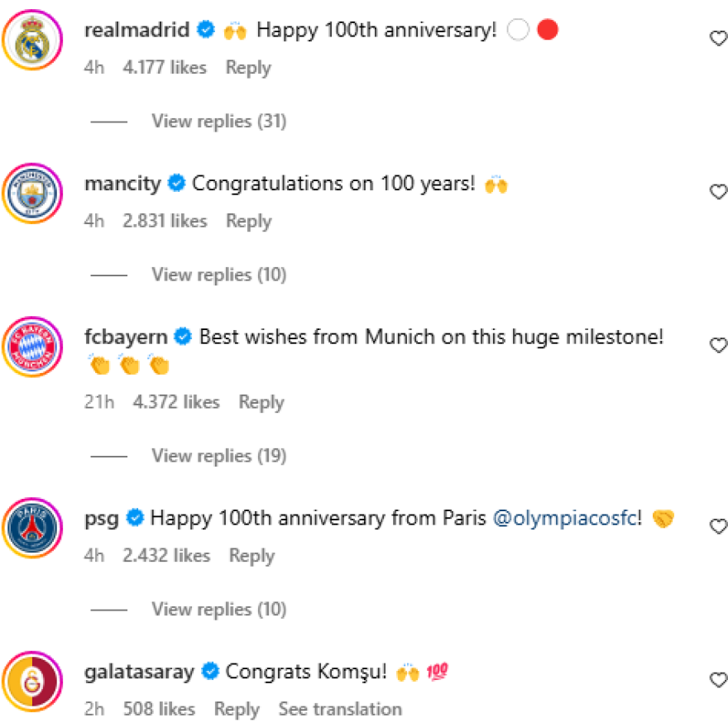Like the fcbayern comment with heart

point(718,345)
